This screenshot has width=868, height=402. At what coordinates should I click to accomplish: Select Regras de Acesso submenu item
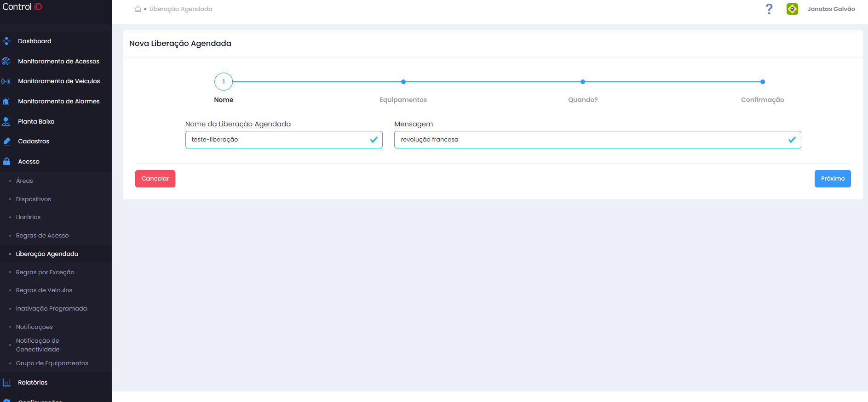[42, 236]
